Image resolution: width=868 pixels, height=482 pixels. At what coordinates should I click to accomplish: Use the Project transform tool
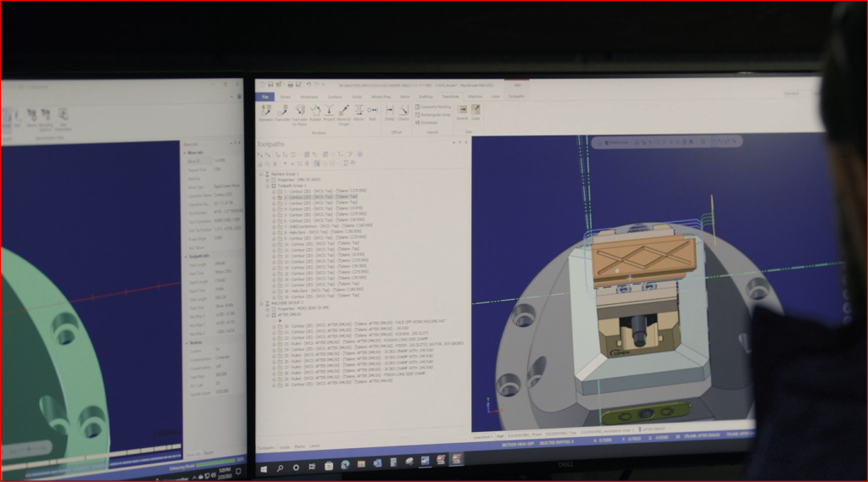tap(329, 113)
